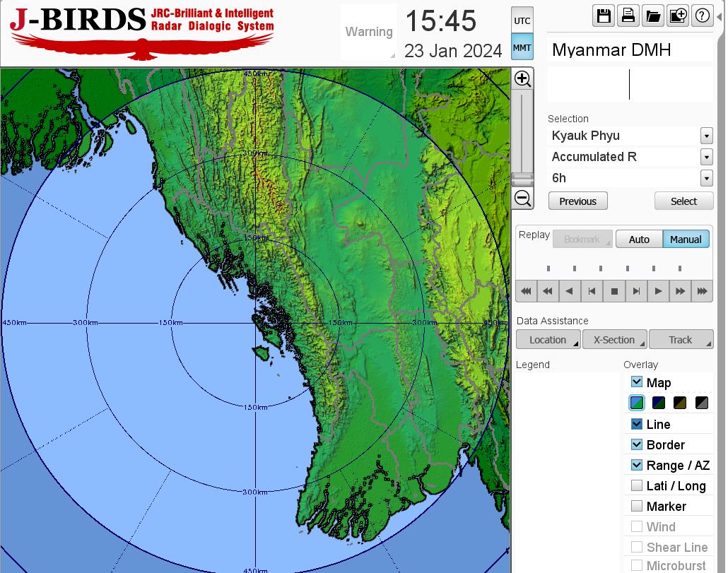Screen dimensions: 728x573
Task: Expand the 6h duration dropdown
Action: (x=706, y=178)
